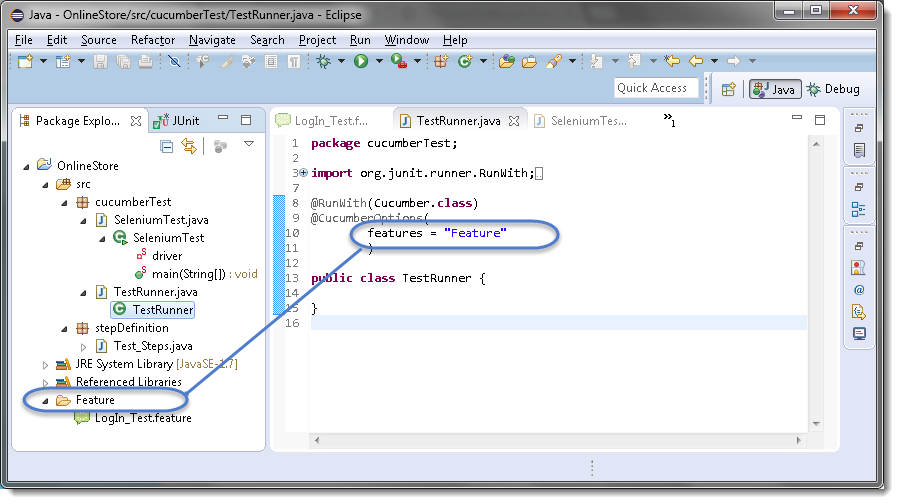Open the Project menu

point(317,40)
